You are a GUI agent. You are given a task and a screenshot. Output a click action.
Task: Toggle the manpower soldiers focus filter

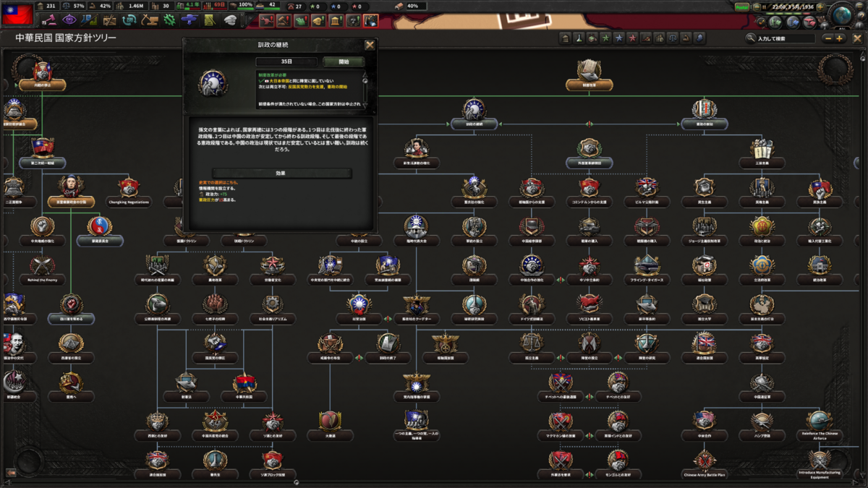tap(660, 38)
